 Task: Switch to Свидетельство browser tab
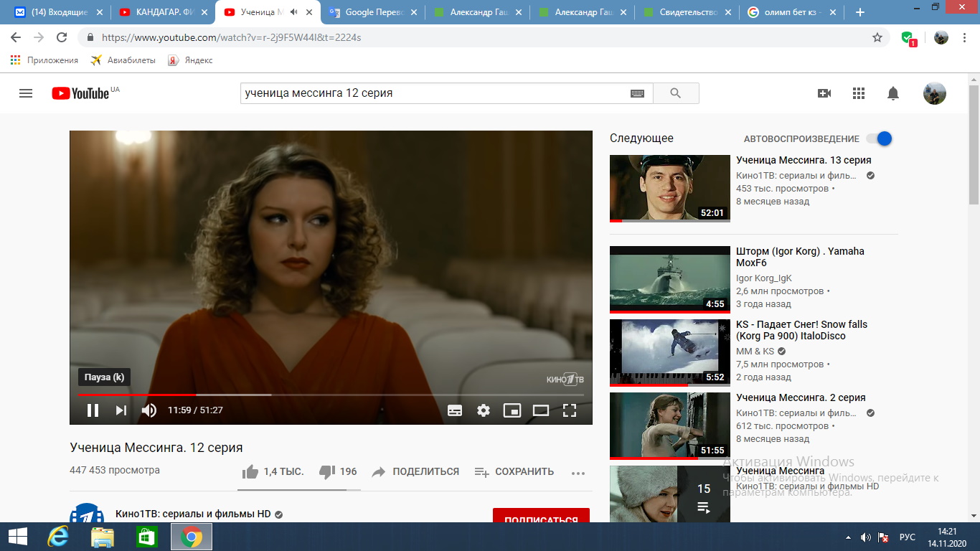coord(689,12)
